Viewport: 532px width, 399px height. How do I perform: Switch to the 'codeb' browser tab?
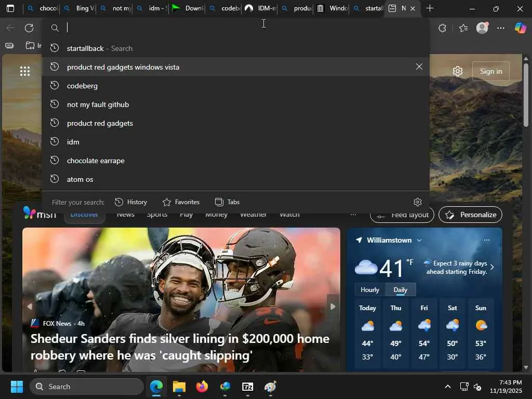(x=224, y=8)
